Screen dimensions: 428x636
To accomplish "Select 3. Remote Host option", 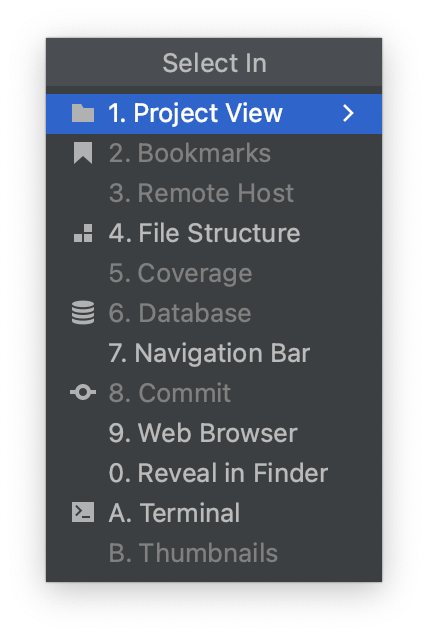I will pos(214,193).
